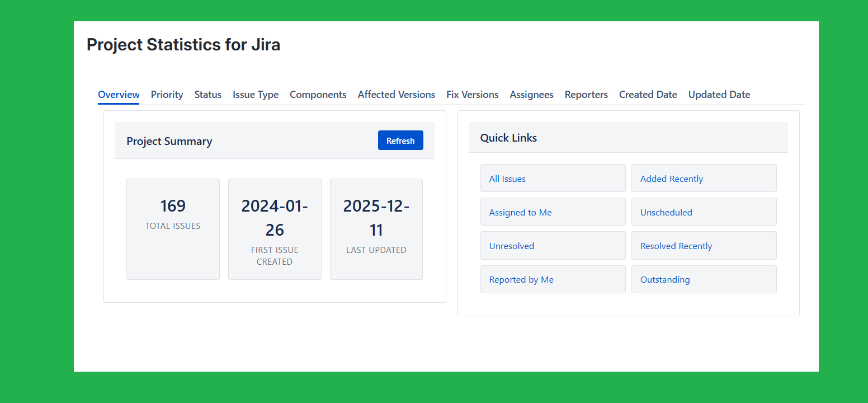868x403 pixels.
Task: Select the first issue created date 2024-01-26
Action: pos(275,218)
